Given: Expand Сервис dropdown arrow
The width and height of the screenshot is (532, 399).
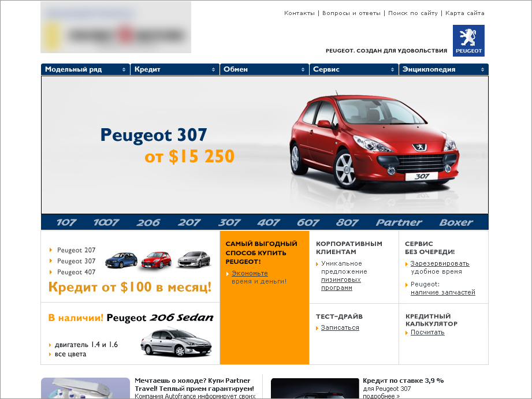Looking at the screenshot, I should click(393, 69).
